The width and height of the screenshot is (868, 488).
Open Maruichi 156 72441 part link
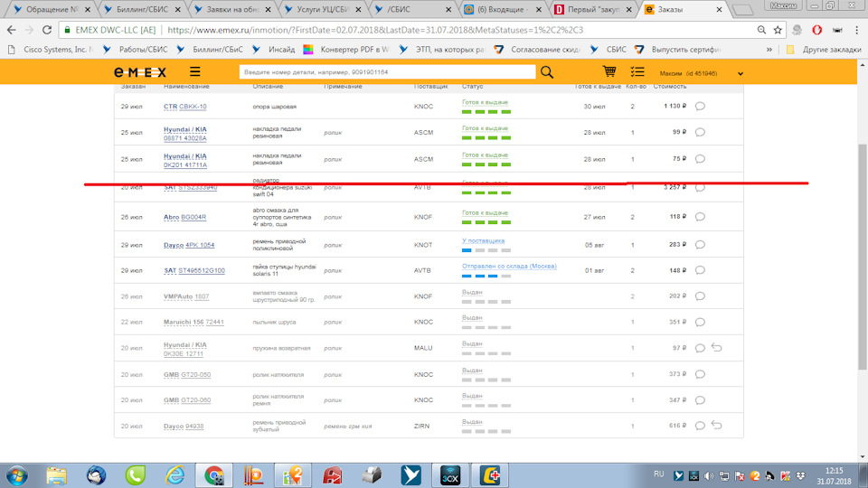pyautogui.click(x=193, y=322)
